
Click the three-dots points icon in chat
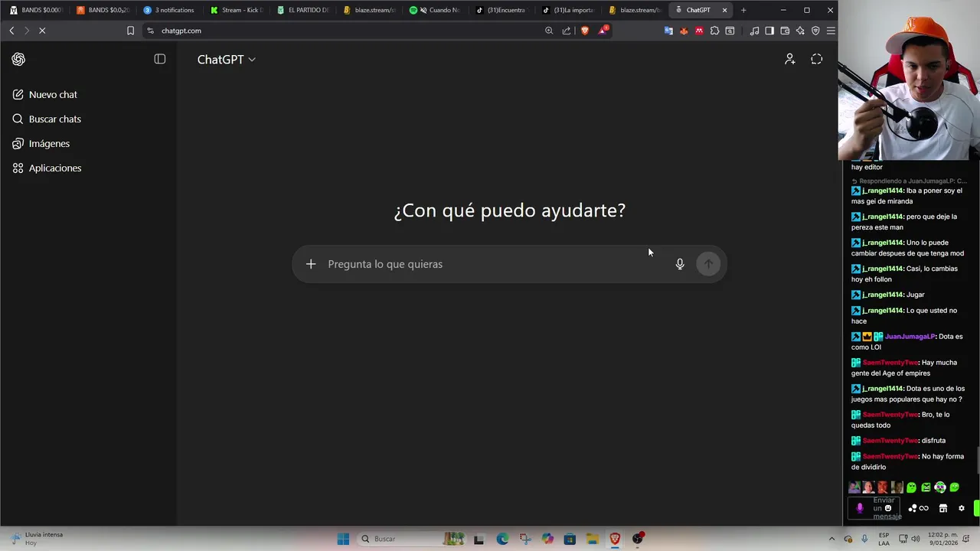pos(912,508)
